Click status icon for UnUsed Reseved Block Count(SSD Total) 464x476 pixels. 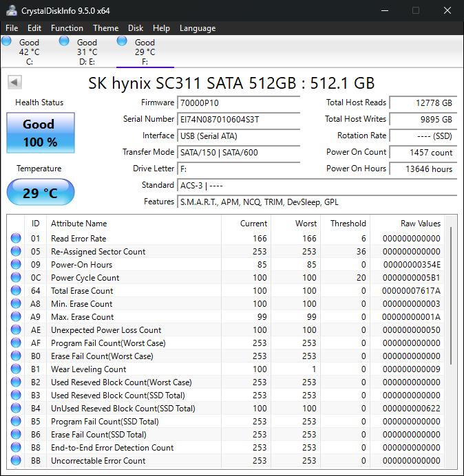click(16, 408)
